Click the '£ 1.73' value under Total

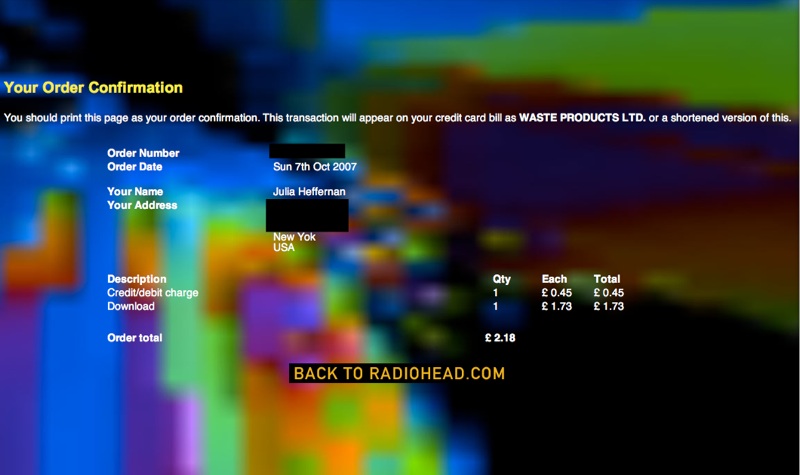click(x=609, y=306)
